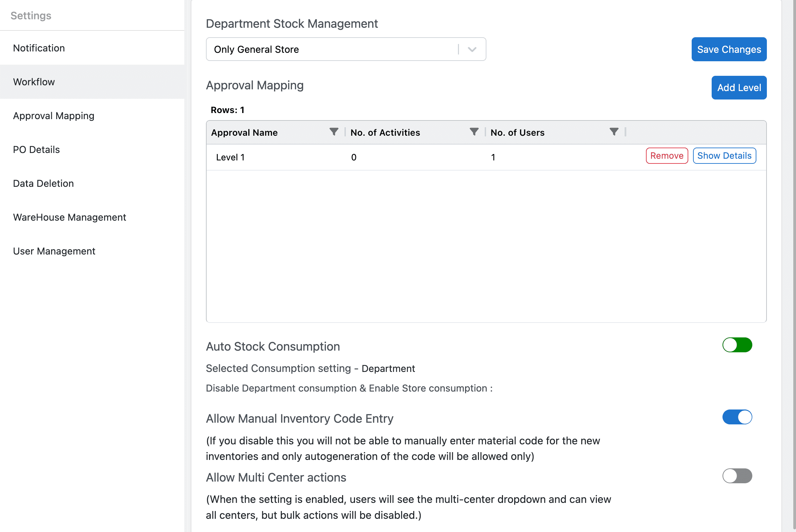The image size is (796, 532).
Task: Open PO Details settings
Action: [92, 150]
